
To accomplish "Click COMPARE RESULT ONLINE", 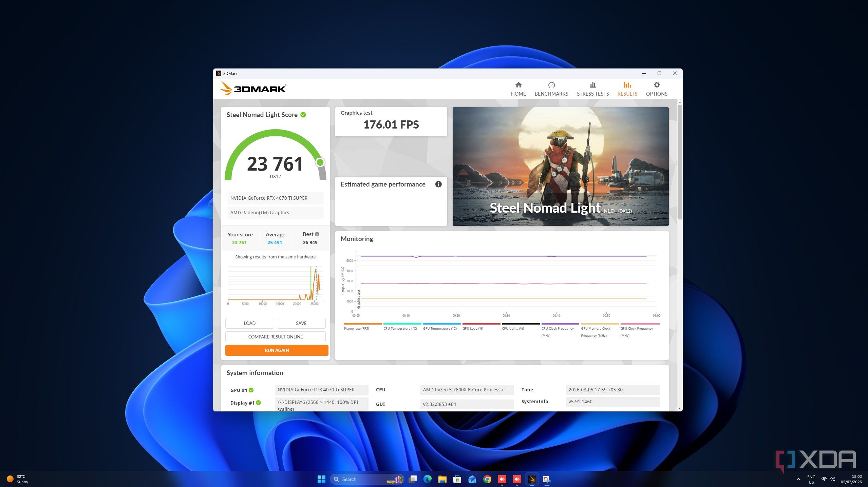I will tap(275, 337).
